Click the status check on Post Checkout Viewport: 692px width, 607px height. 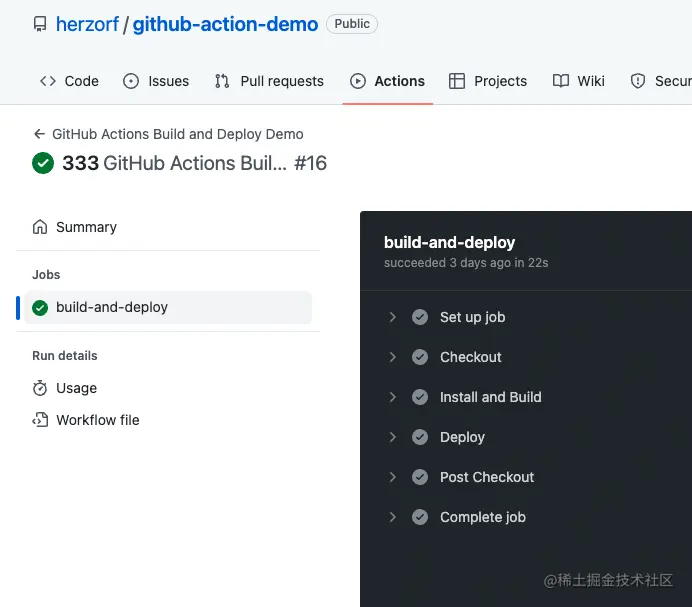[x=420, y=477]
